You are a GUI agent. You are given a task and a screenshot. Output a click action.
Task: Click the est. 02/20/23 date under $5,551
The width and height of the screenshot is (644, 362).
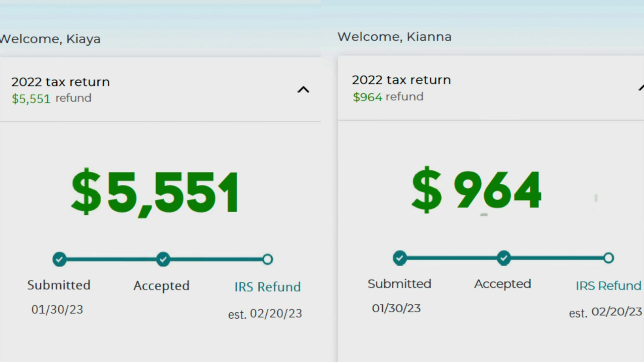tap(265, 314)
